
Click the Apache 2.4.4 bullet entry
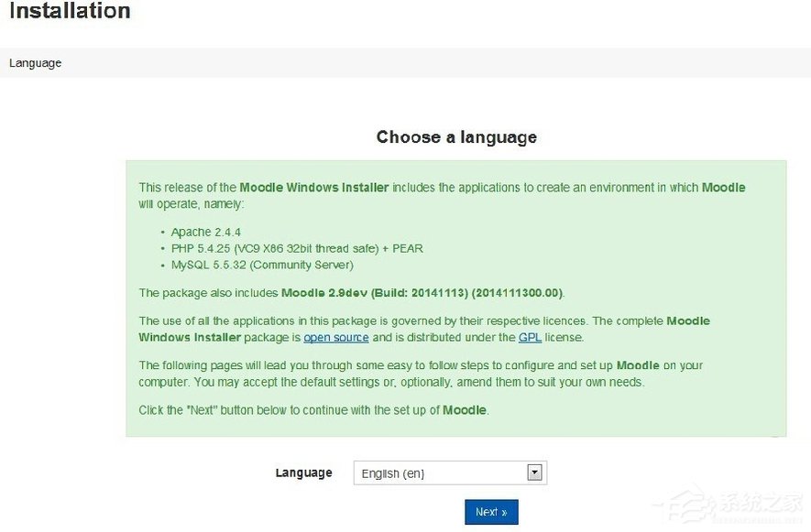tap(205, 232)
